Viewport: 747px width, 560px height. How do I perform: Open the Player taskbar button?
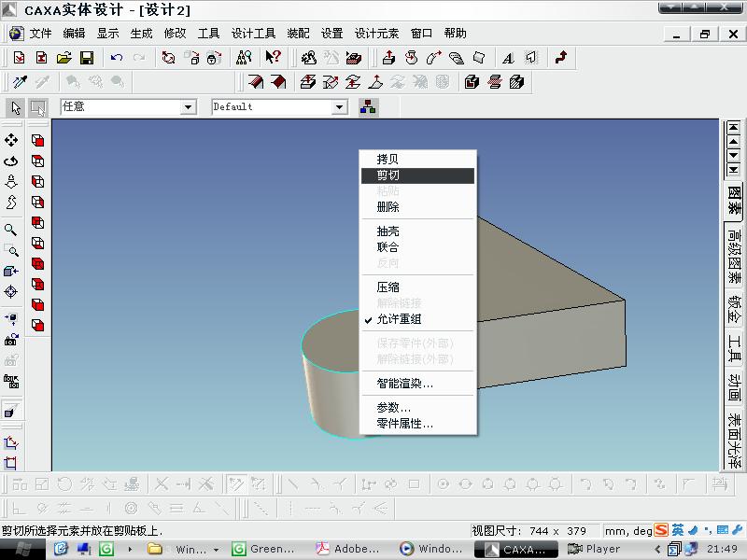[594, 549]
